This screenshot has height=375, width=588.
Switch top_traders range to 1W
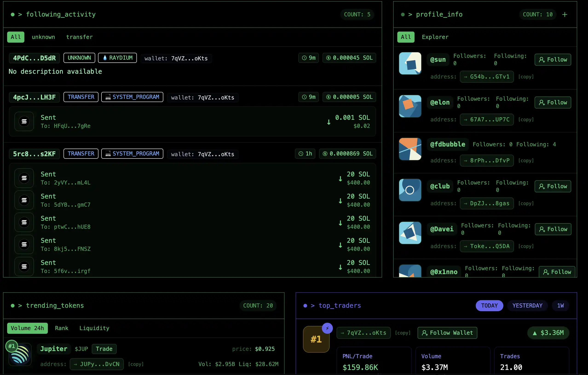pyautogui.click(x=560, y=306)
